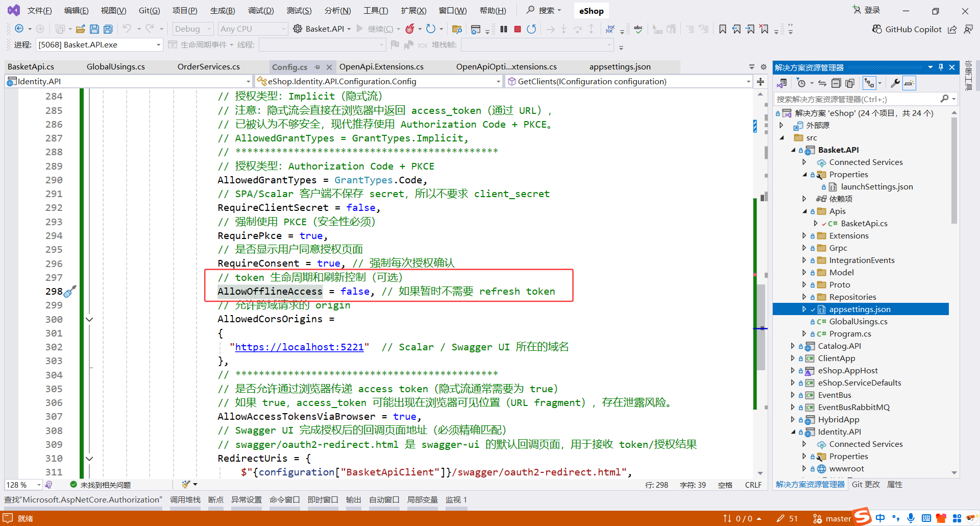Screen dimensions: 980x526
Task: Expand the Extensions folder in Basket.API
Action: coord(804,236)
